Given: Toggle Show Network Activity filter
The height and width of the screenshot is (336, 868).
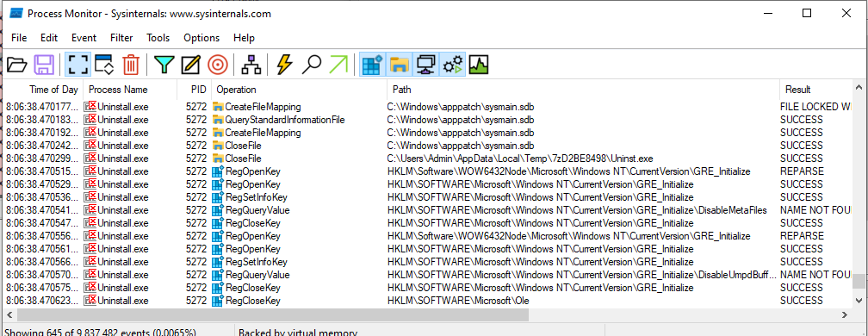Looking at the screenshot, I should click(x=426, y=65).
